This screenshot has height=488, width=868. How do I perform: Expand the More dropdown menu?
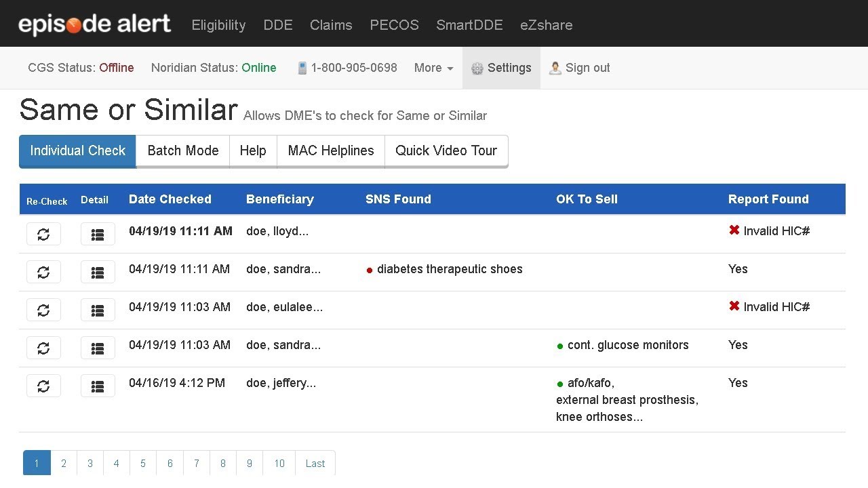point(433,68)
